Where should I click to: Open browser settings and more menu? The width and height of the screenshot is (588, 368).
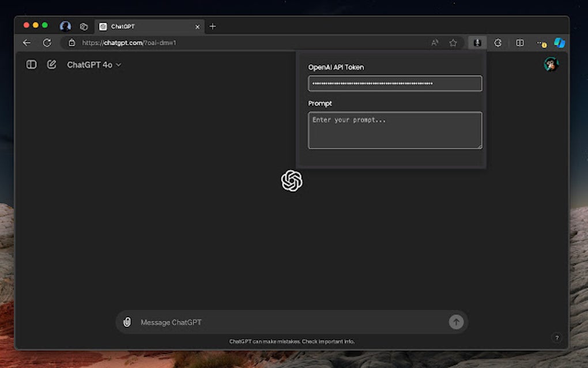pyautogui.click(x=541, y=43)
